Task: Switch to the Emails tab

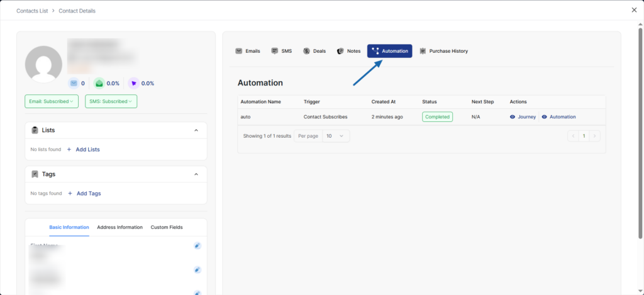Action: tap(248, 51)
